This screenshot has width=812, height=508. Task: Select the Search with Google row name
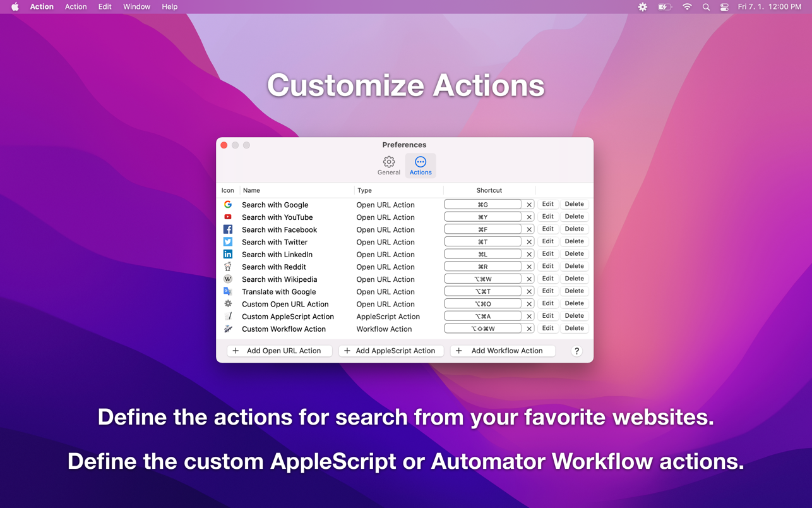tap(275, 205)
